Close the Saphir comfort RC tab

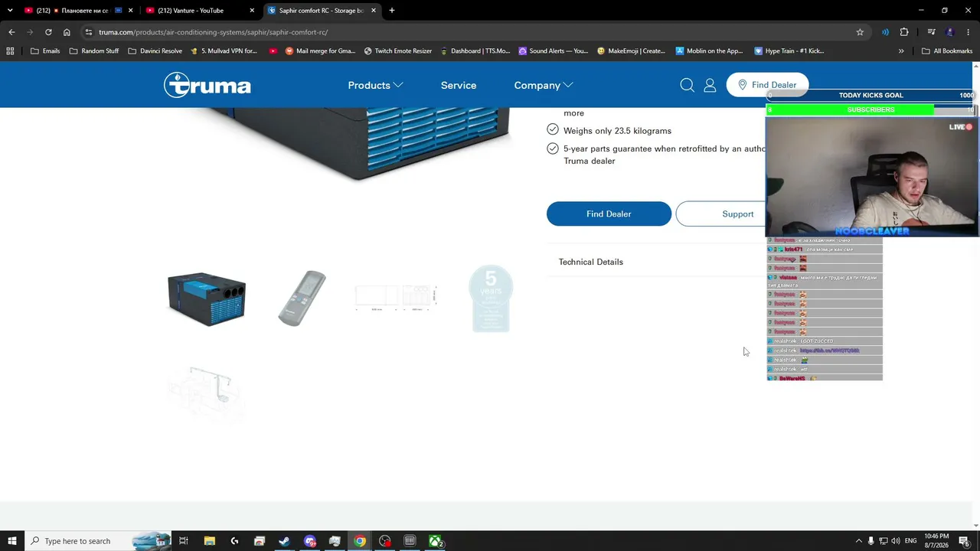click(x=374, y=11)
